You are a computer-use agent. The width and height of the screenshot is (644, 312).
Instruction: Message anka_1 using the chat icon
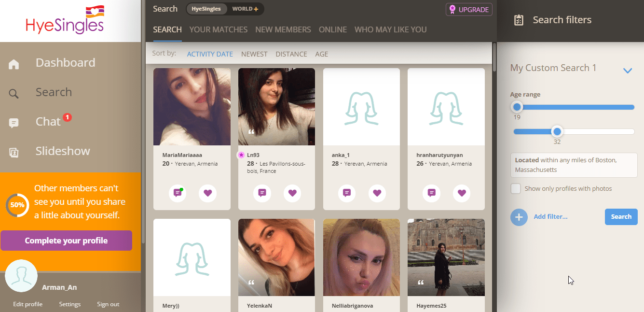(346, 193)
